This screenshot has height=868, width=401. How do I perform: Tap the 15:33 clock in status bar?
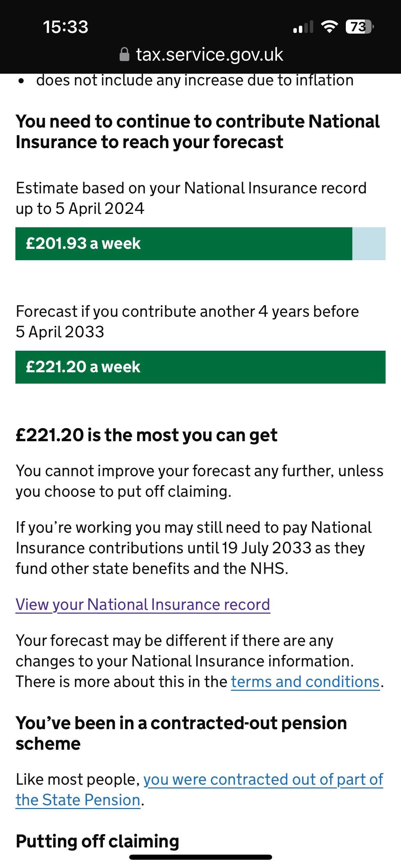[x=65, y=27]
